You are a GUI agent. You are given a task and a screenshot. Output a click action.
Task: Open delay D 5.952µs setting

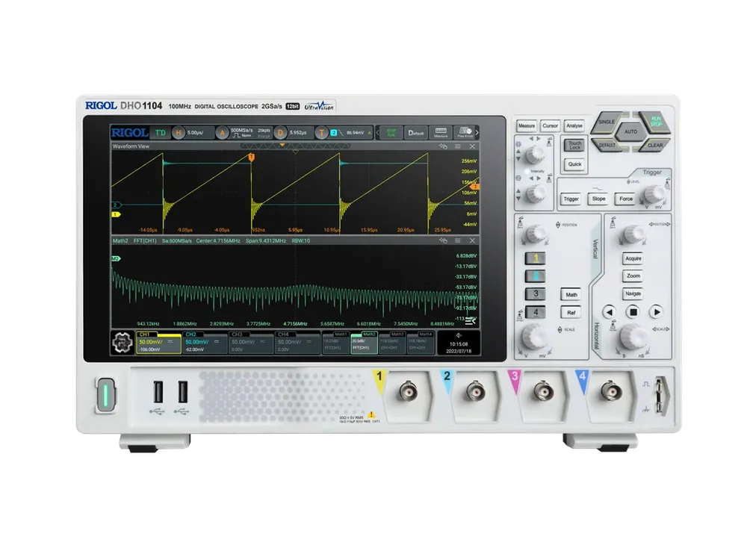coord(294,133)
